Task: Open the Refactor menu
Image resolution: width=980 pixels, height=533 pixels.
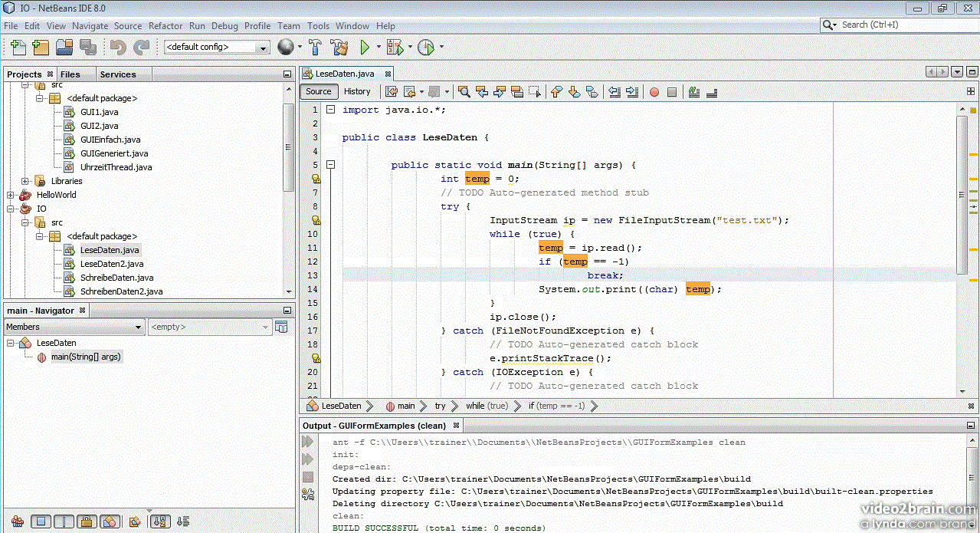Action: [x=166, y=25]
